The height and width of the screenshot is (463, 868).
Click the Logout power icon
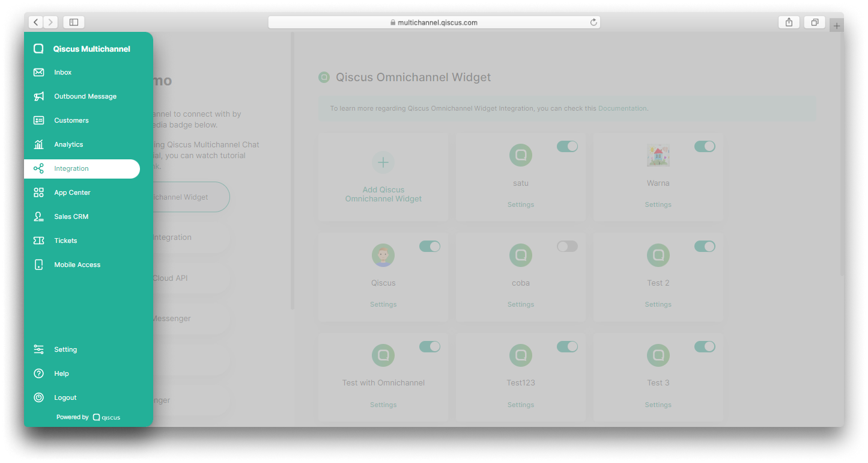click(x=38, y=397)
